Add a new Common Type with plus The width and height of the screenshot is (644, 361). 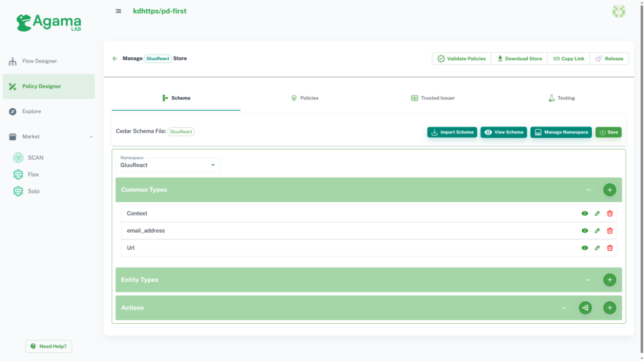[609, 190]
